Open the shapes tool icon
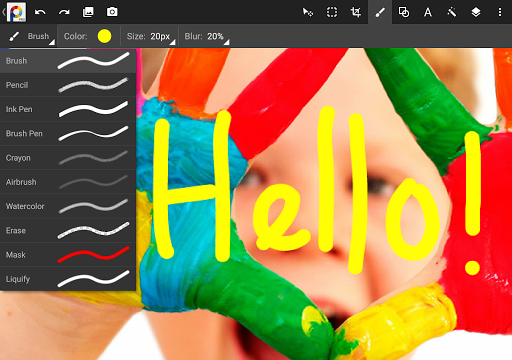Screen dimensions: 512x360 click(x=404, y=12)
